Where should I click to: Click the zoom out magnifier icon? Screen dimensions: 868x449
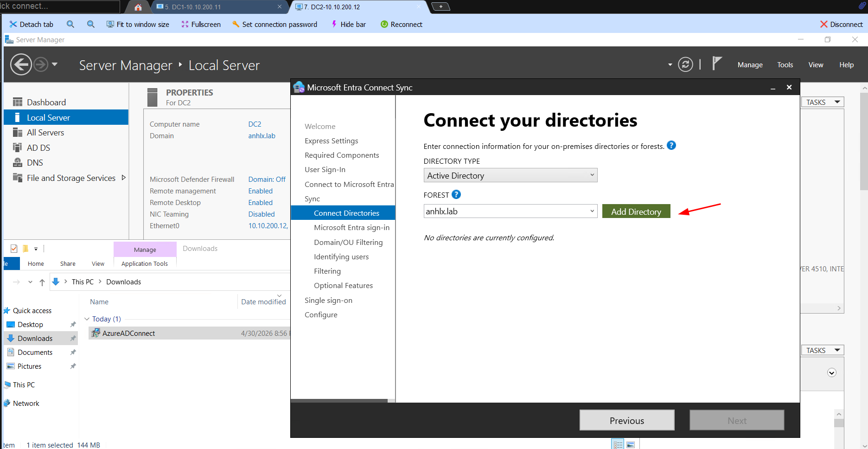91,24
